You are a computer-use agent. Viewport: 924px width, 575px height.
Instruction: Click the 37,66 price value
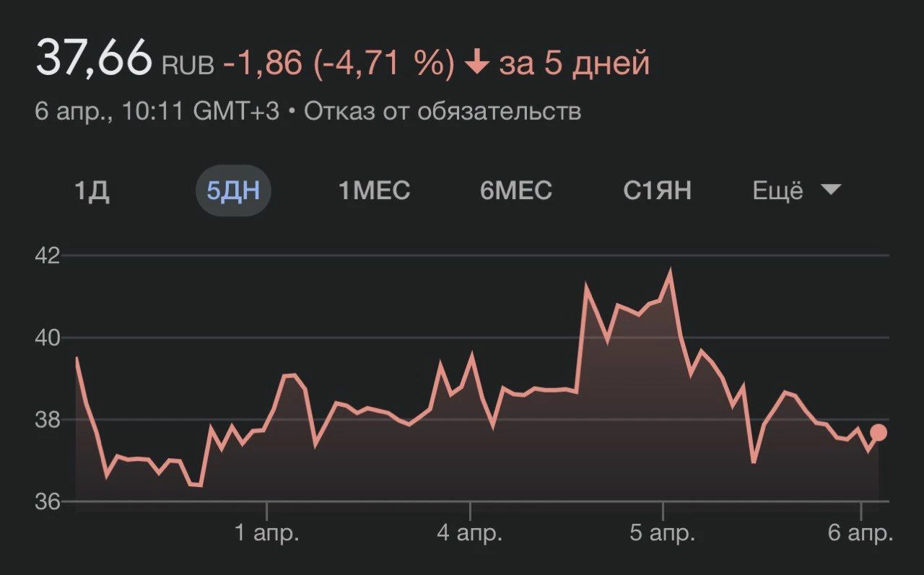coord(94,58)
